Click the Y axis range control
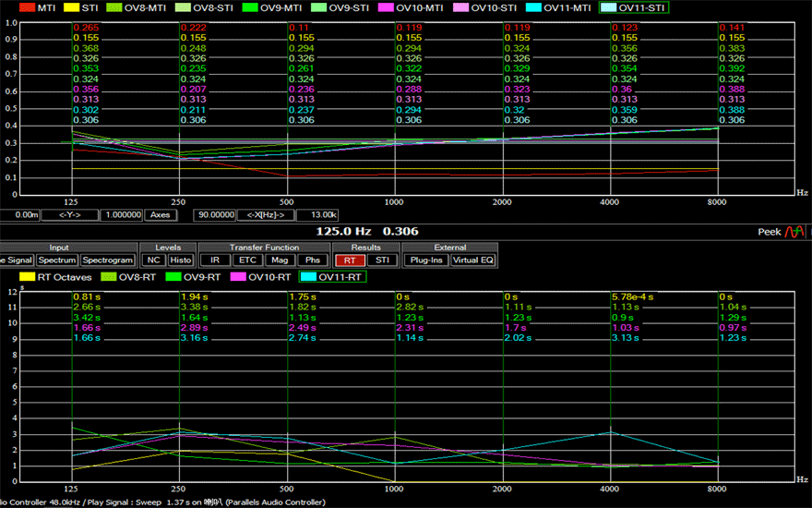This screenshot has width=812, height=508. pos(69,214)
